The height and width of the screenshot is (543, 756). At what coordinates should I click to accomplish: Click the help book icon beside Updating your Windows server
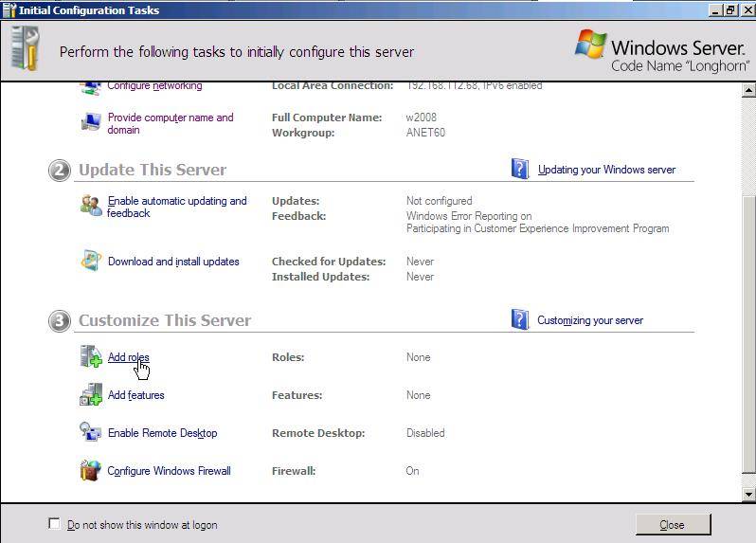(x=520, y=169)
